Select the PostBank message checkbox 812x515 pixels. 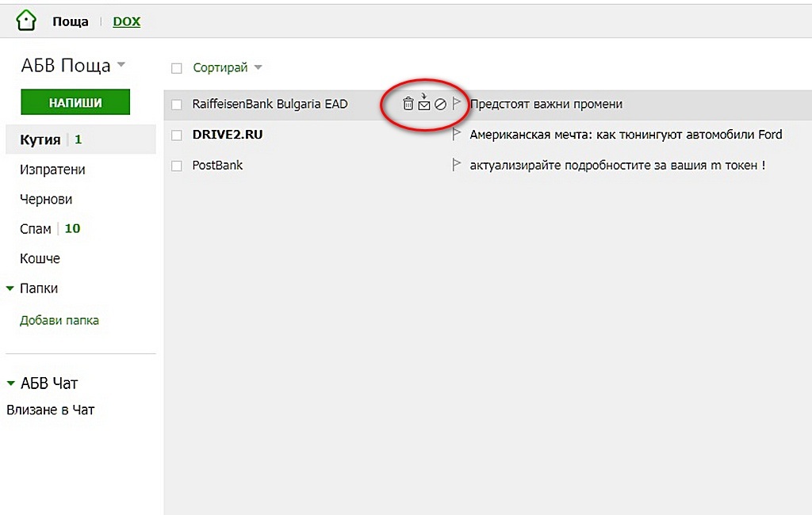tap(177, 166)
